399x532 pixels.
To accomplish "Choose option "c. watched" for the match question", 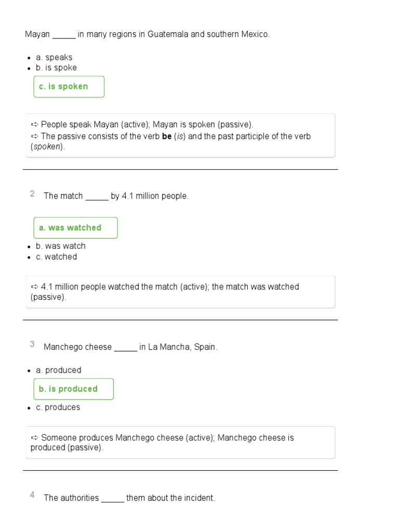I will point(56,257).
